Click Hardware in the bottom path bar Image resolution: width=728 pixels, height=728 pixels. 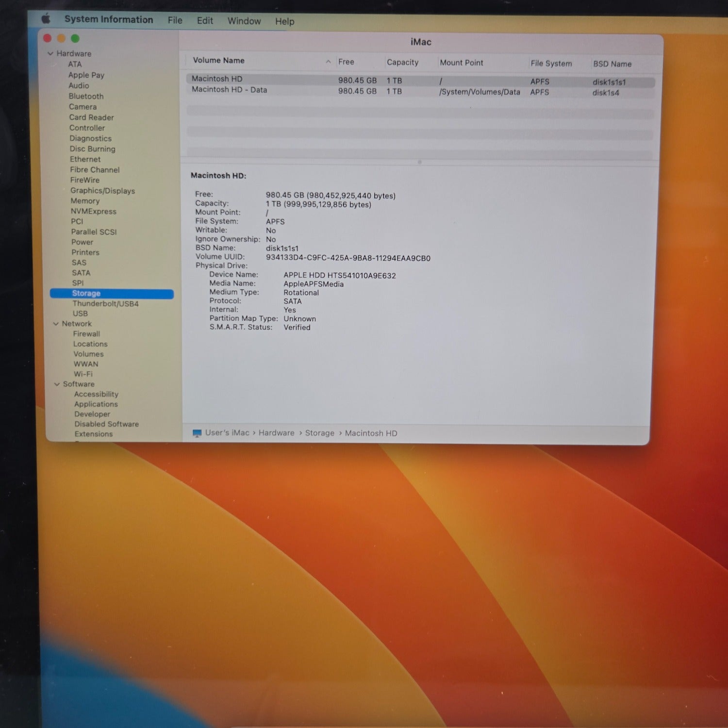276,433
